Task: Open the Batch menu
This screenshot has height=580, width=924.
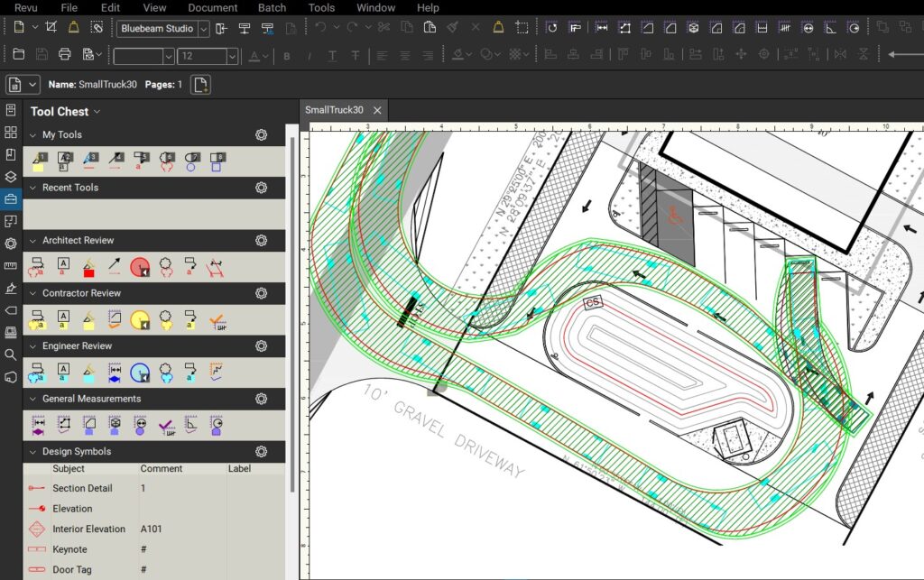Action: 272,7
